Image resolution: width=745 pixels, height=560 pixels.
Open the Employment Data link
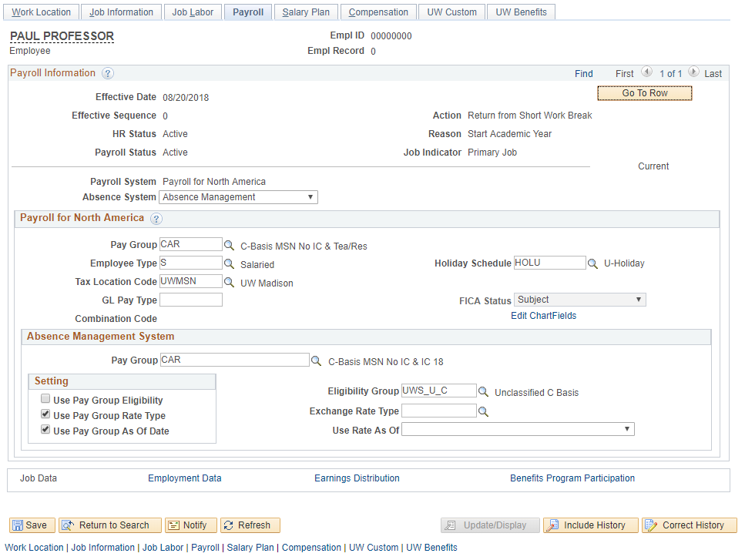click(184, 478)
